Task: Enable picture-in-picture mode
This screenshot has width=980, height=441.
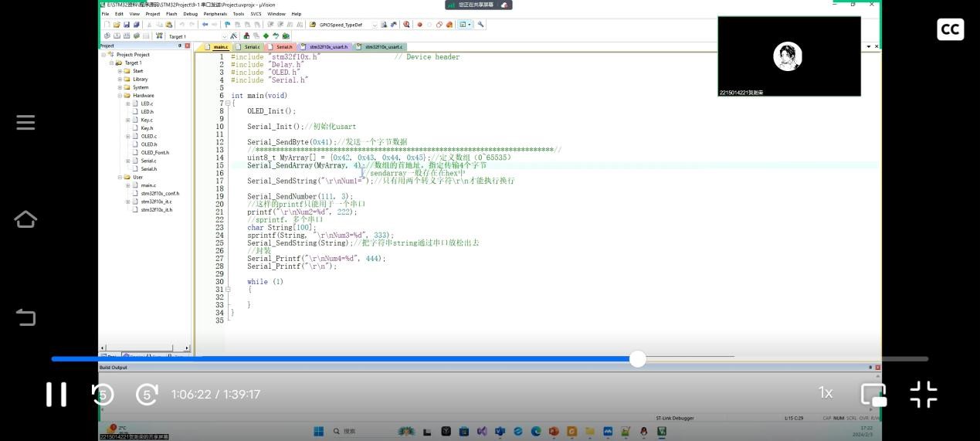Action: coord(873,394)
